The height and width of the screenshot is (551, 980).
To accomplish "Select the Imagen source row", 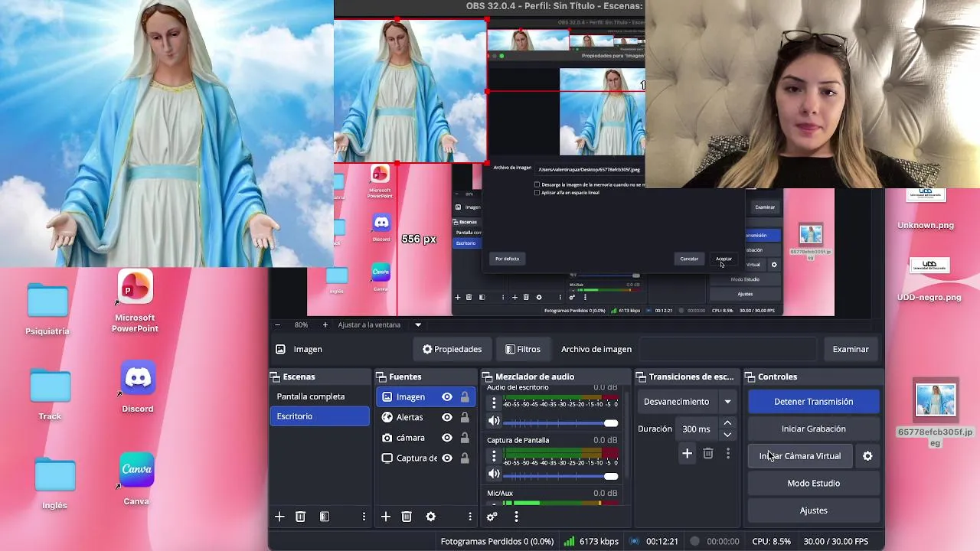I will tap(426, 396).
